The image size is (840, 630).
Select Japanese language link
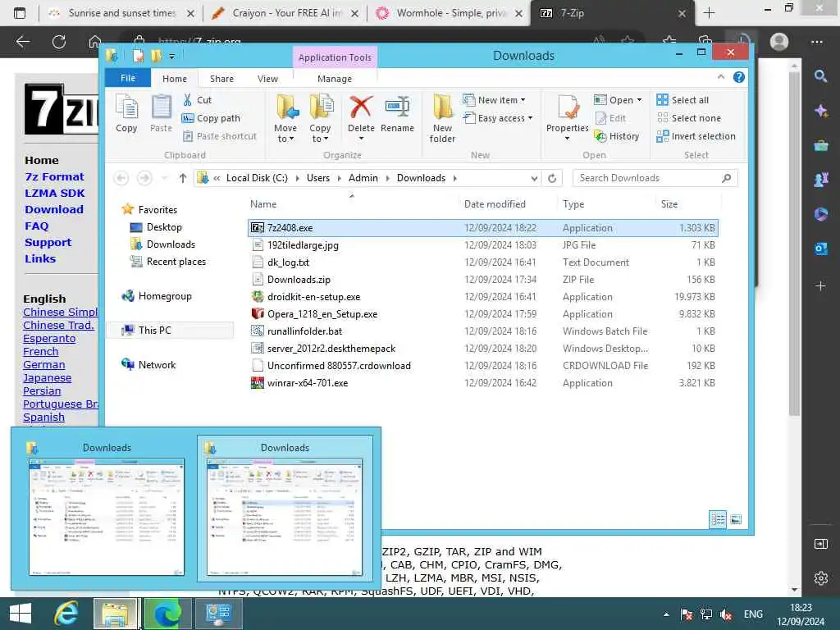tap(47, 377)
